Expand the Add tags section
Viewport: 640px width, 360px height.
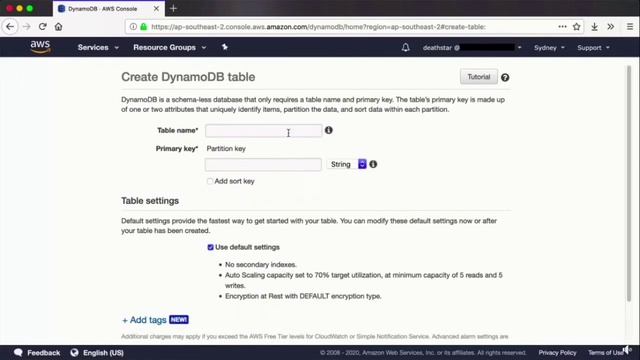tap(144, 320)
